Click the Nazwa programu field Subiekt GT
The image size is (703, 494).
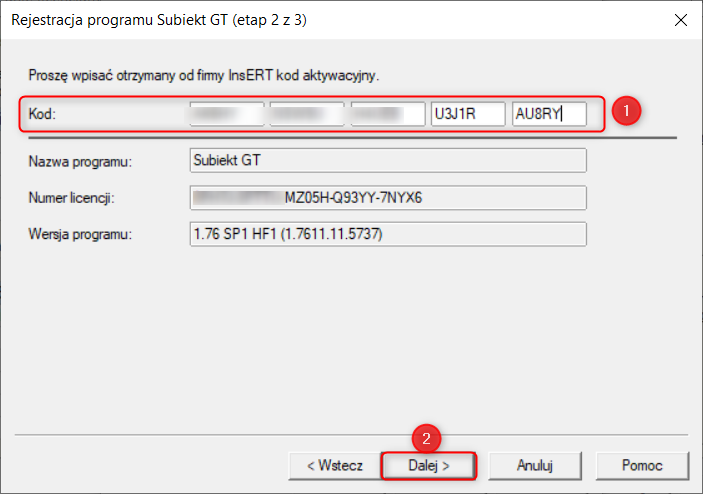388,160
